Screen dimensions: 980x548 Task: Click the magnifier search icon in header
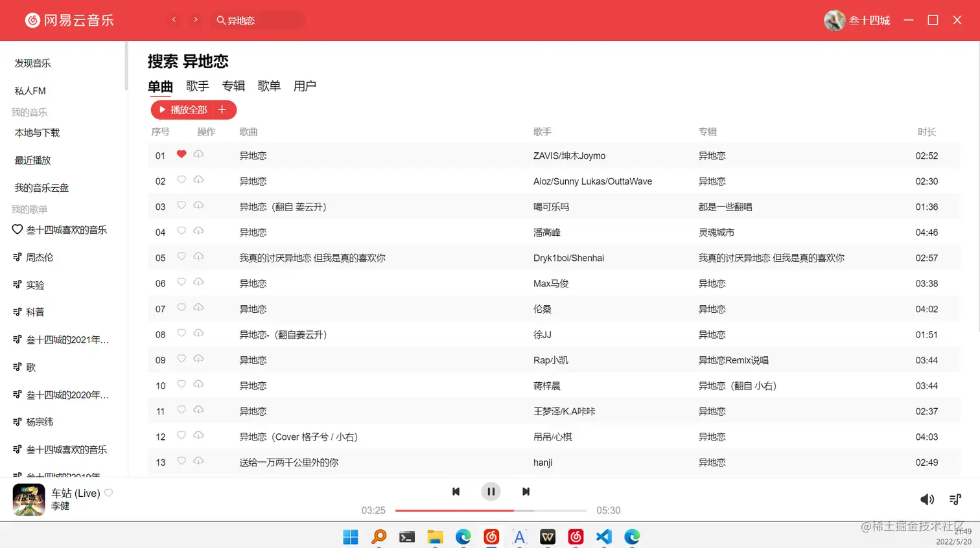click(x=221, y=21)
